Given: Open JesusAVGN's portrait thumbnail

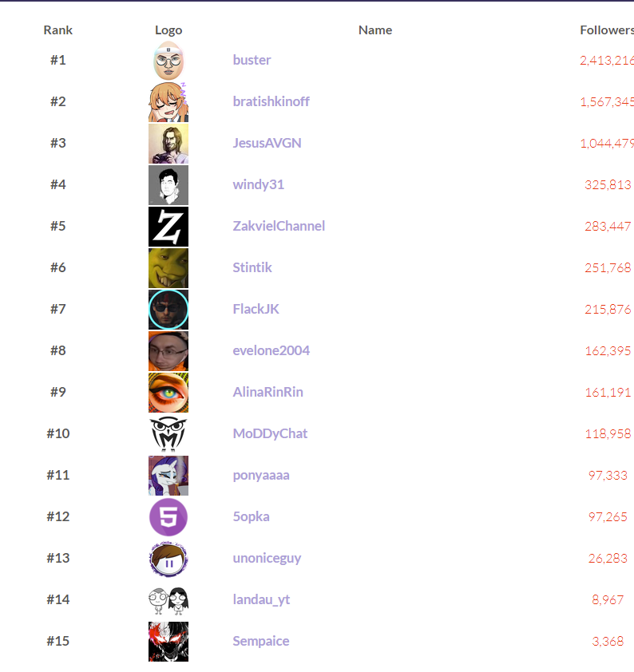Looking at the screenshot, I should click(168, 144).
